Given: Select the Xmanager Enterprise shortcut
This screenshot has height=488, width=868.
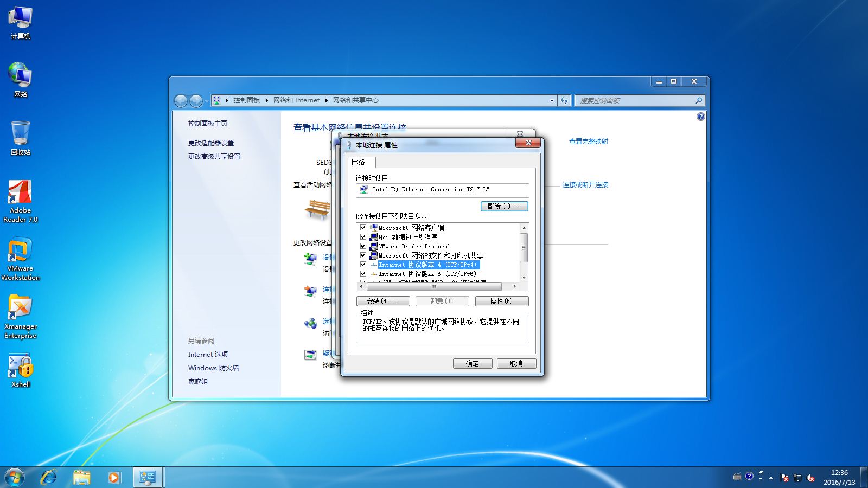Looking at the screenshot, I should (x=20, y=317).
